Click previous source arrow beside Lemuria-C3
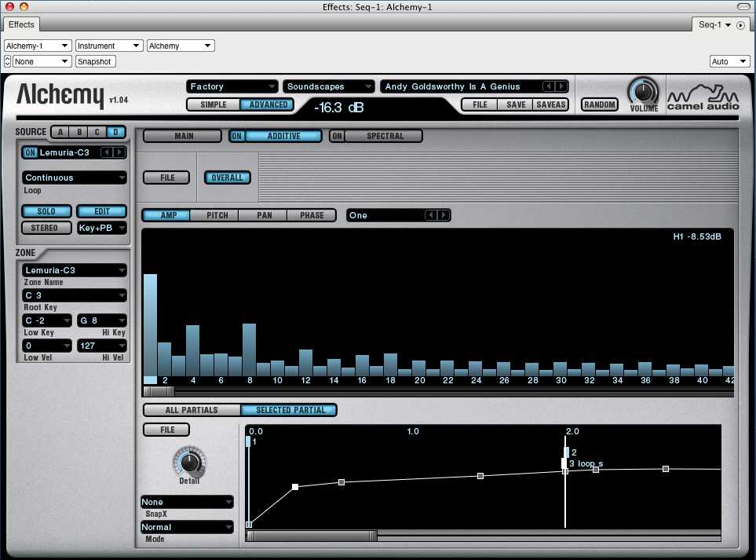The width and height of the screenshot is (756, 560). click(x=107, y=152)
